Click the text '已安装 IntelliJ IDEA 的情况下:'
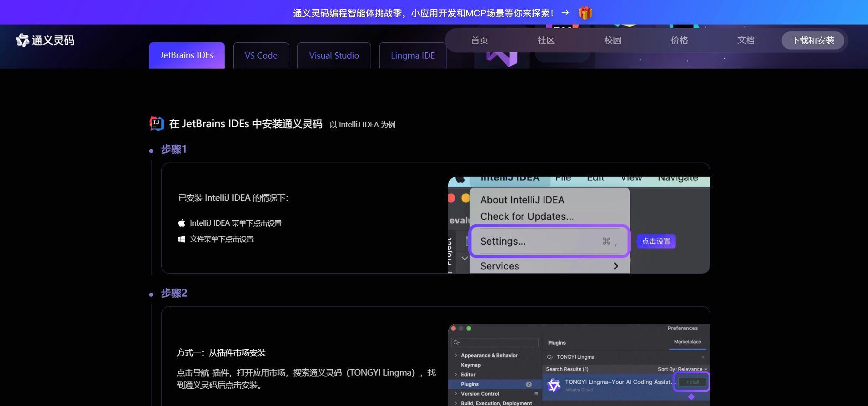868x406 pixels. pyautogui.click(x=233, y=198)
